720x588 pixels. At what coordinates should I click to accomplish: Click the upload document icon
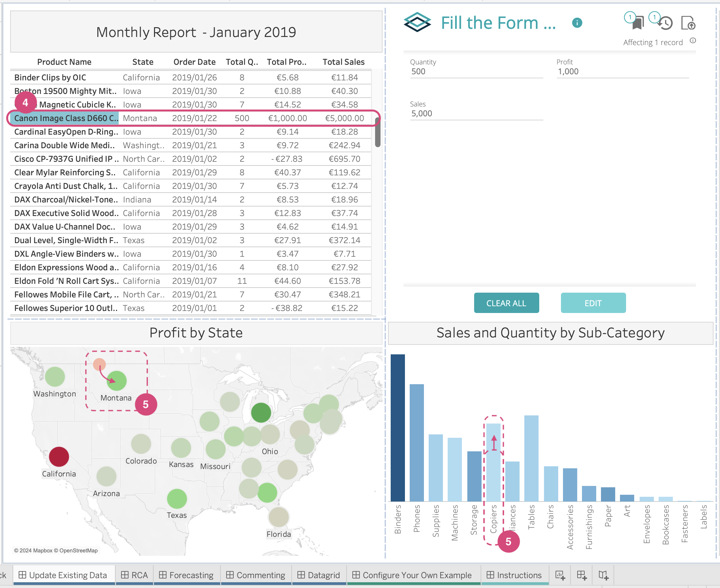pos(688,23)
